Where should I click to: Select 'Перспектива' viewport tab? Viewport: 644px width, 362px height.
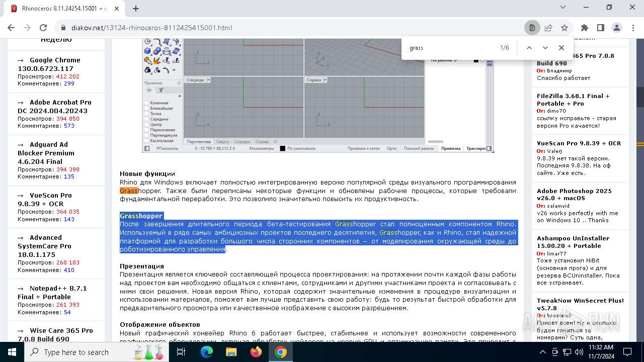[199, 142]
